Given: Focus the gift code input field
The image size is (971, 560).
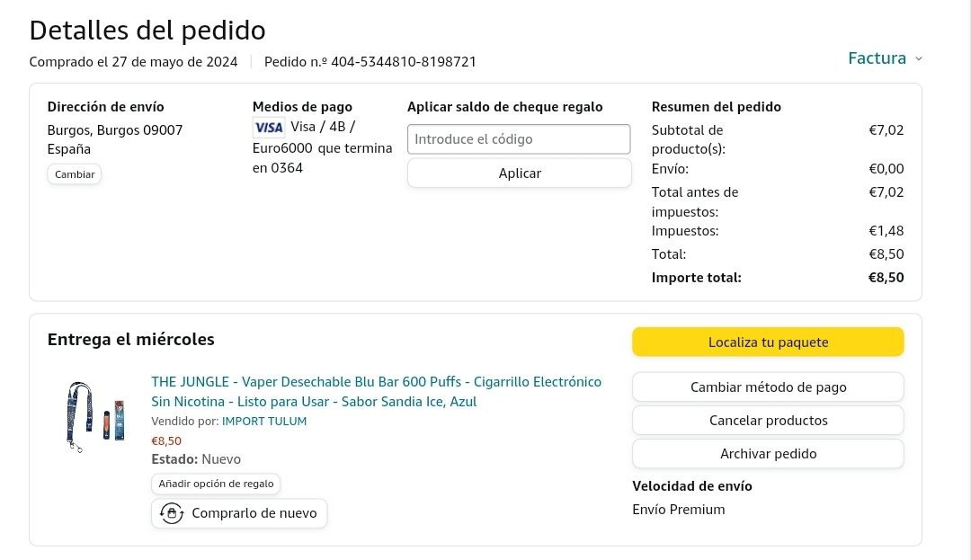Looking at the screenshot, I should pos(519,139).
